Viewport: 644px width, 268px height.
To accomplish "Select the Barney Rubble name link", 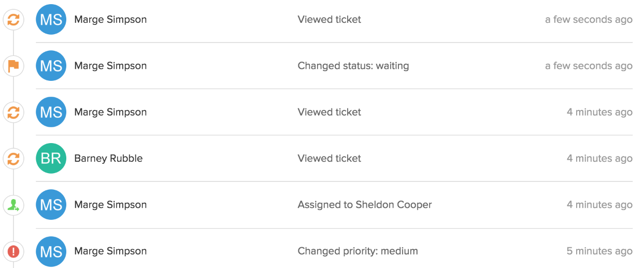I will tap(108, 159).
